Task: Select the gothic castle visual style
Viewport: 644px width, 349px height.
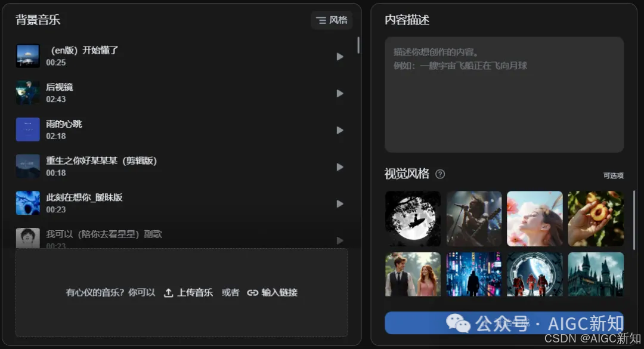Action: point(596,274)
